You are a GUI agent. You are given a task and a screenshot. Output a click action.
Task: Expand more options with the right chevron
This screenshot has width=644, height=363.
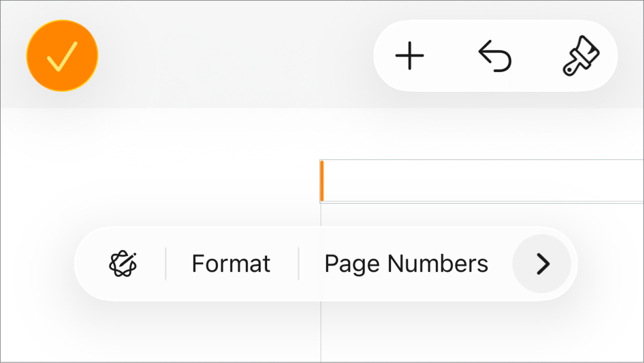[x=541, y=263]
